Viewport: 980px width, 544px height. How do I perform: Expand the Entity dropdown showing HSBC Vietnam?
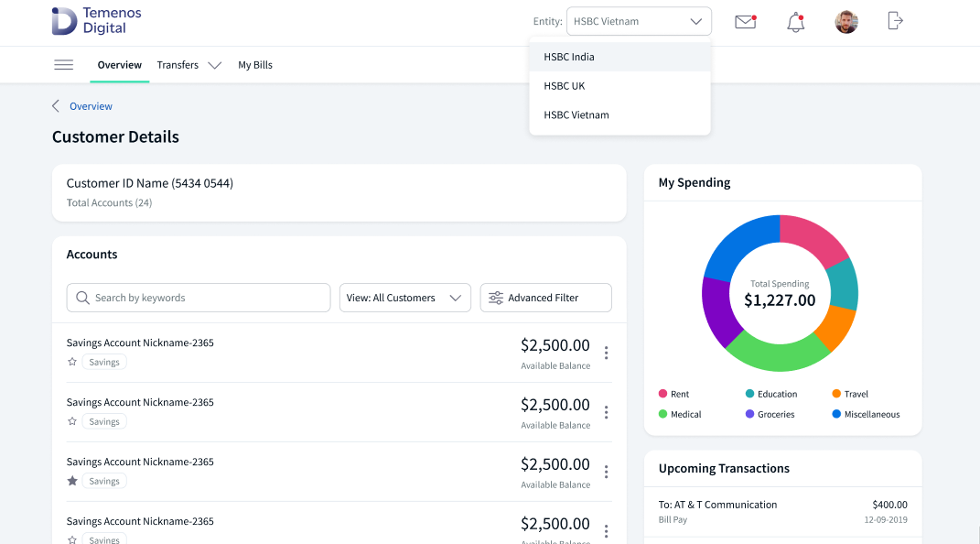639,21
